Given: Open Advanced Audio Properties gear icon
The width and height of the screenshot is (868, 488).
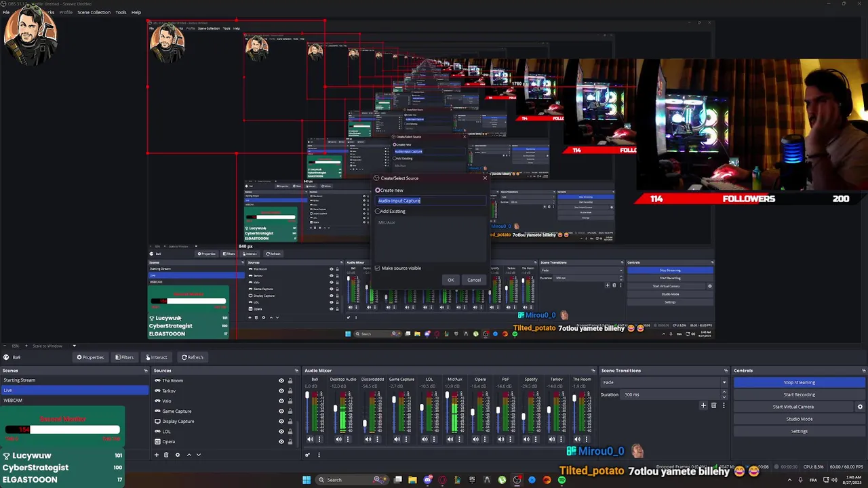Looking at the screenshot, I should pos(307,455).
